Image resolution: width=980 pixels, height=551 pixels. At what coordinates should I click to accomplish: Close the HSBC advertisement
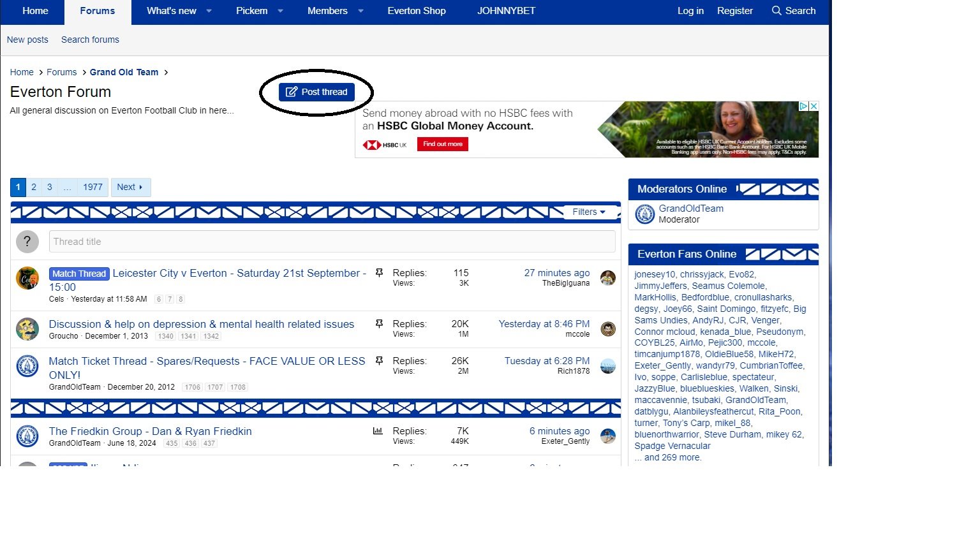pos(813,107)
